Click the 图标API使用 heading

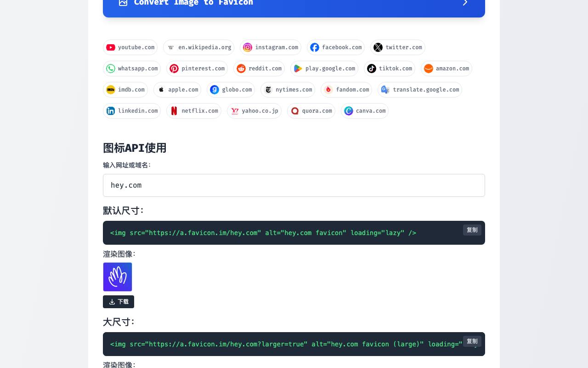(135, 148)
